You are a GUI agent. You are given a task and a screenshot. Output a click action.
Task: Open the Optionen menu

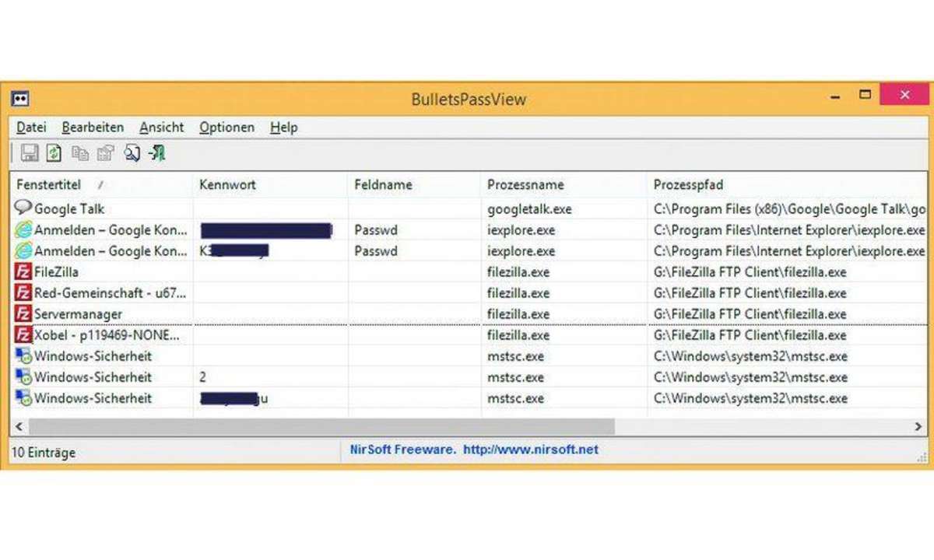click(x=226, y=127)
